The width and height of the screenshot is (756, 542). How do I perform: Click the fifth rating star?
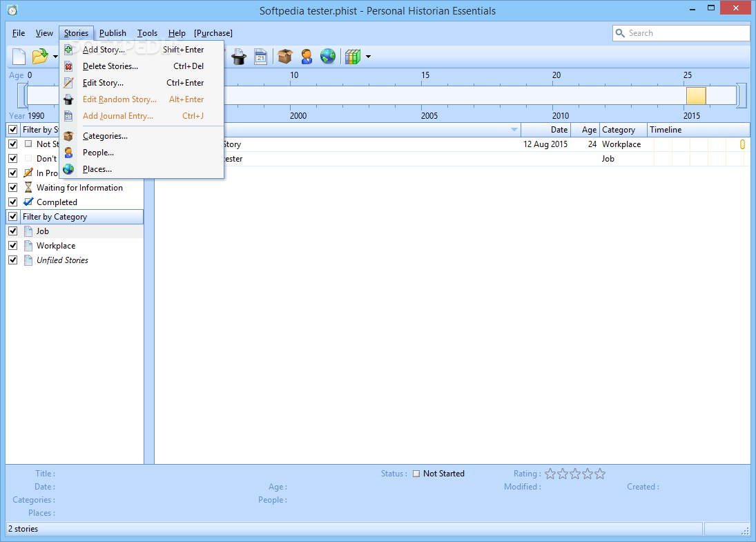click(x=600, y=474)
